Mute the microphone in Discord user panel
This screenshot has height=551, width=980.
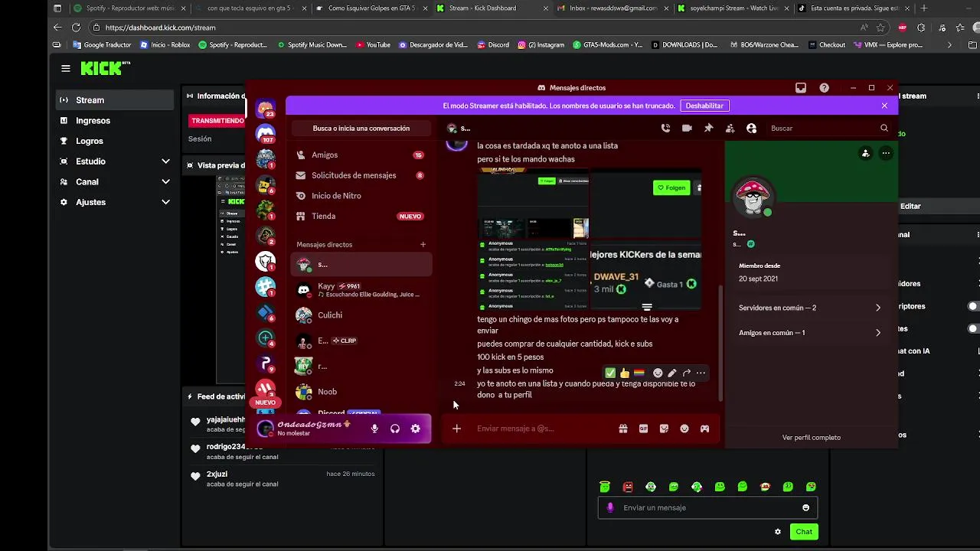[x=374, y=429]
